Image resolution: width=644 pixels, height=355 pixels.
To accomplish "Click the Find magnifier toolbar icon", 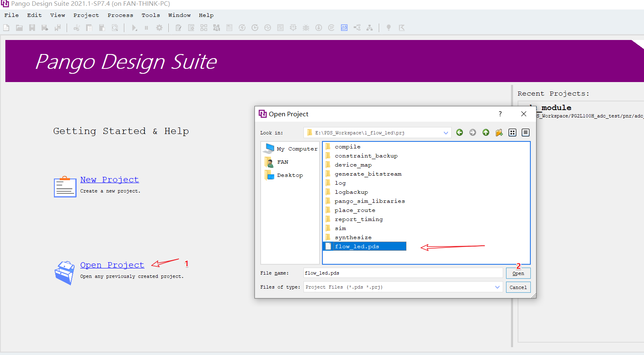I will click(x=115, y=28).
